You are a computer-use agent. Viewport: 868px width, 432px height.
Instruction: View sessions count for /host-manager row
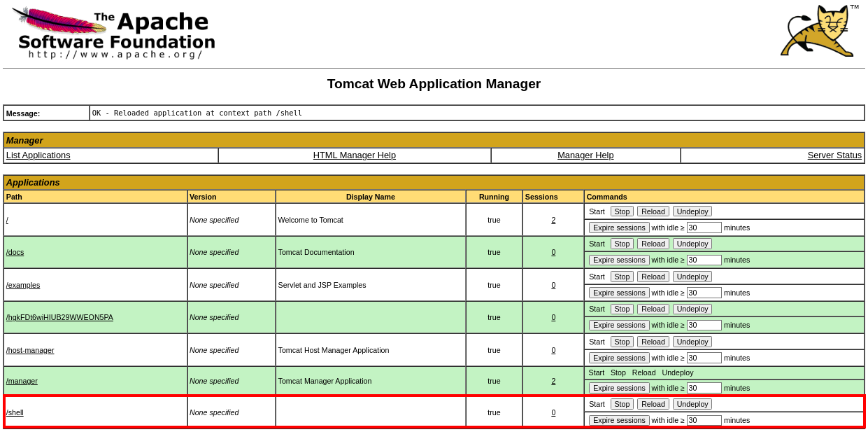(553, 350)
